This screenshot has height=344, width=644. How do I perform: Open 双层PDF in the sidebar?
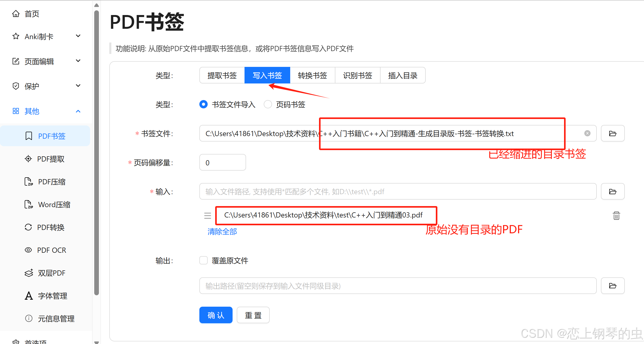(51, 273)
